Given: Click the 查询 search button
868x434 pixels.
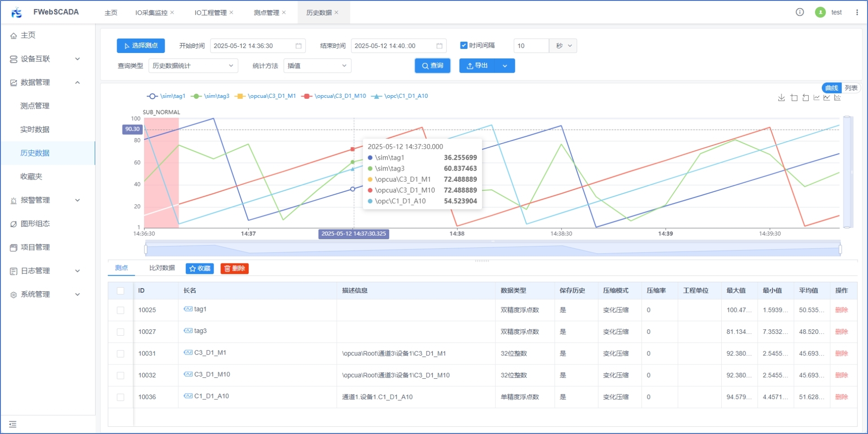Looking at the screenshot, I should coord(432,66).
